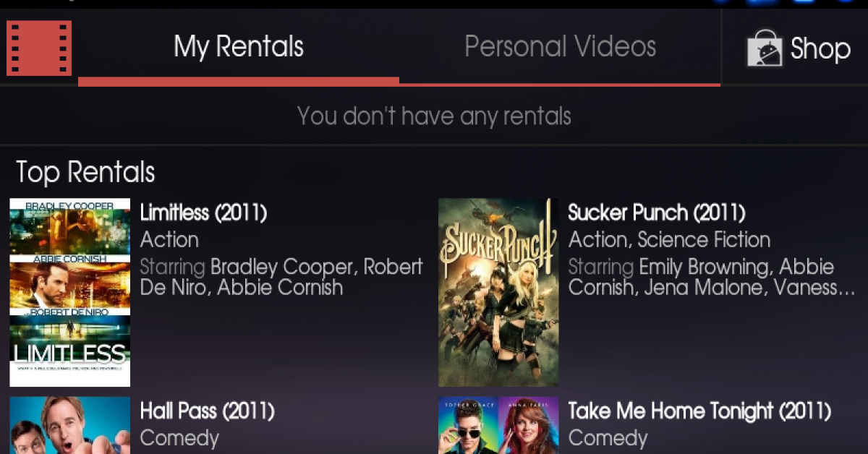This screenshot has height=454, width=868.
Task: Tap the Hall Pass poster image
Action: [70, 425]
